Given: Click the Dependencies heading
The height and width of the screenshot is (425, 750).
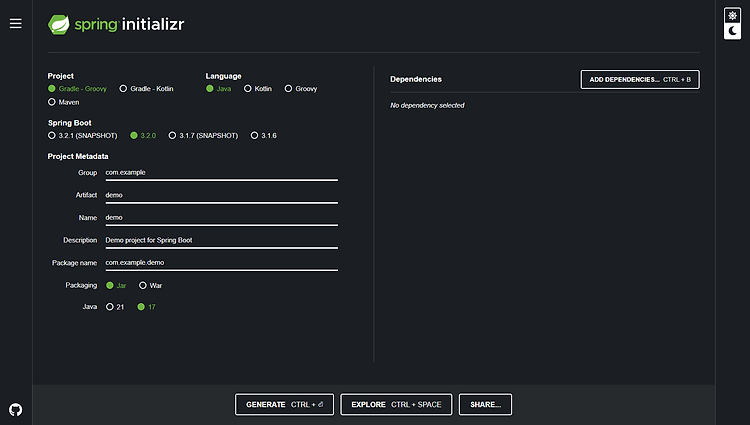Looking at the screenshot, I should tap(416, 79).
